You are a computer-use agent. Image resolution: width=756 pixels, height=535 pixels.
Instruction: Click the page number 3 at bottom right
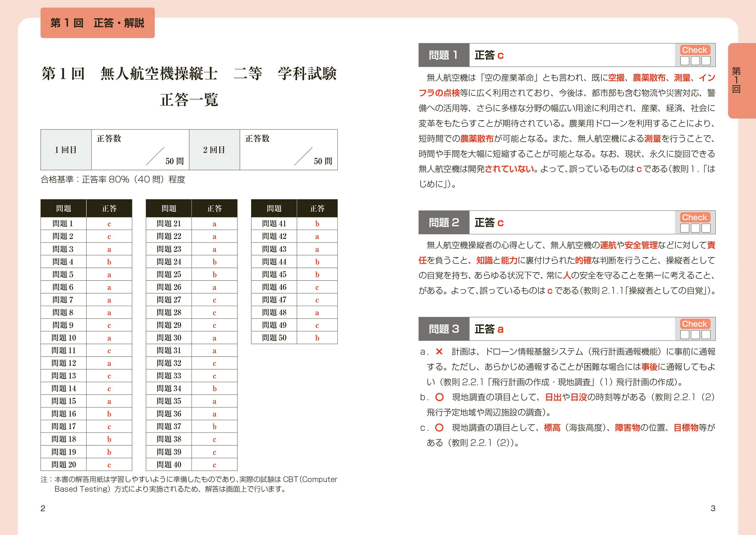pos(713,508)
